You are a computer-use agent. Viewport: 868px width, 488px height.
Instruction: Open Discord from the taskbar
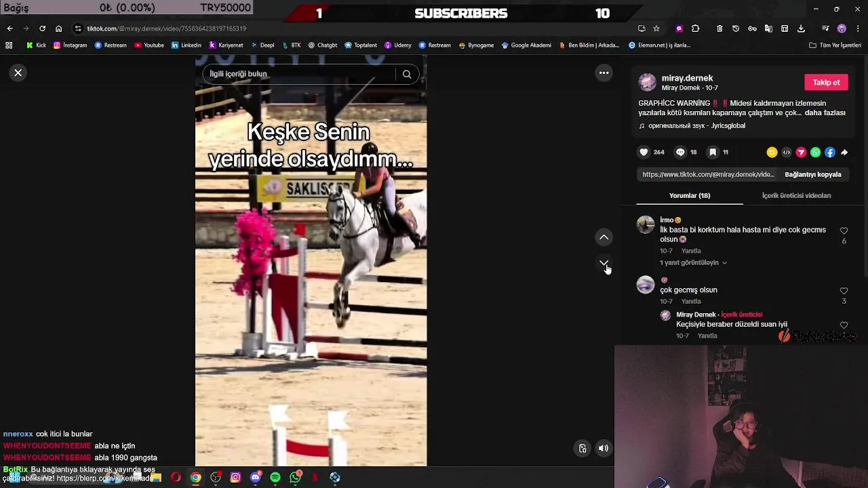point(256,478)
